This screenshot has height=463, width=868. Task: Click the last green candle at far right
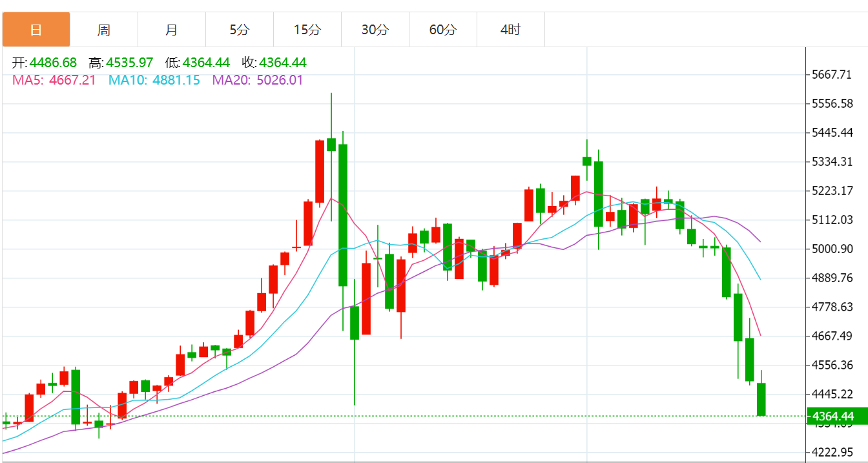click(x=761, y=399)
